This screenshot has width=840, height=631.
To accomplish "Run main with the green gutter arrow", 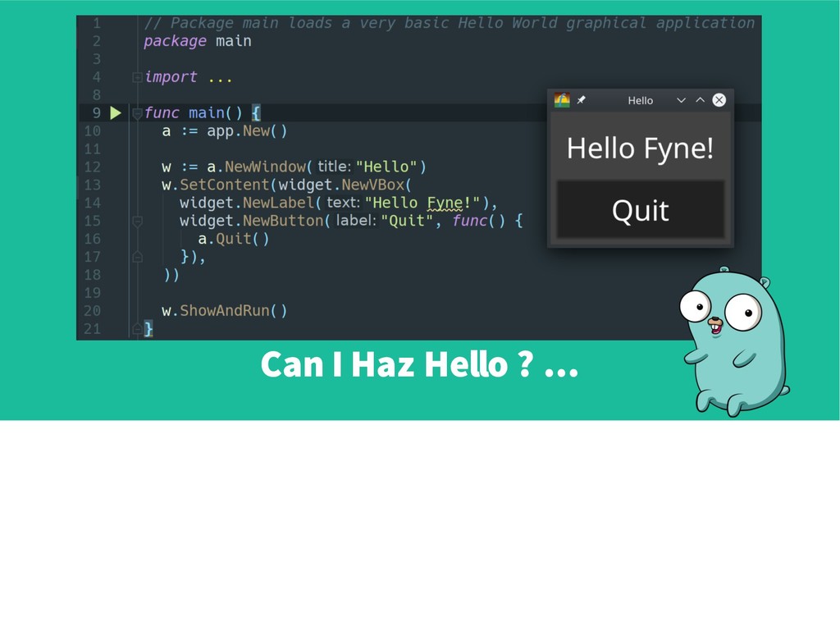I will [x=116, y=113].
